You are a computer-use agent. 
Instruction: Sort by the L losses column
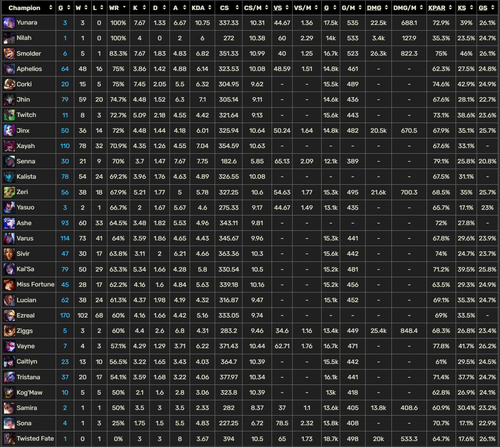tap(99, 8)
